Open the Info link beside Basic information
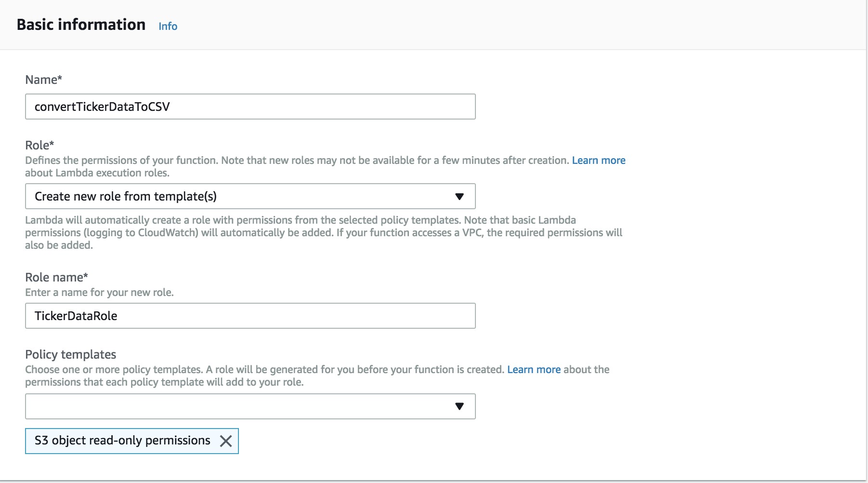 click(x=168, y=26)
